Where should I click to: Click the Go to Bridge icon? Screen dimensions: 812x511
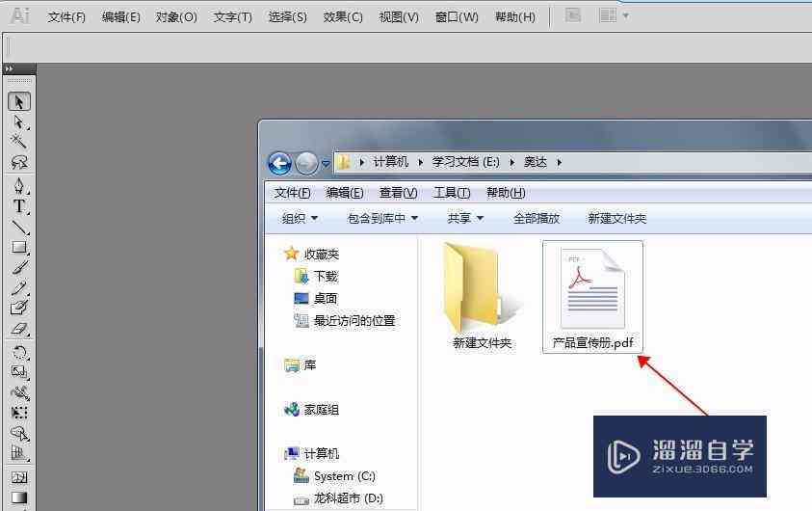pyautogui.click(x=573, y=16)
